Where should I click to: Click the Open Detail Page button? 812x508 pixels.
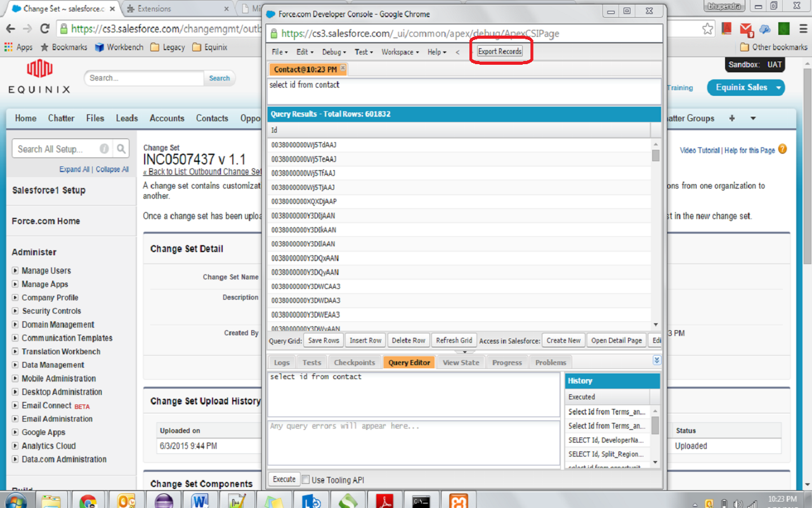point(617,340)
